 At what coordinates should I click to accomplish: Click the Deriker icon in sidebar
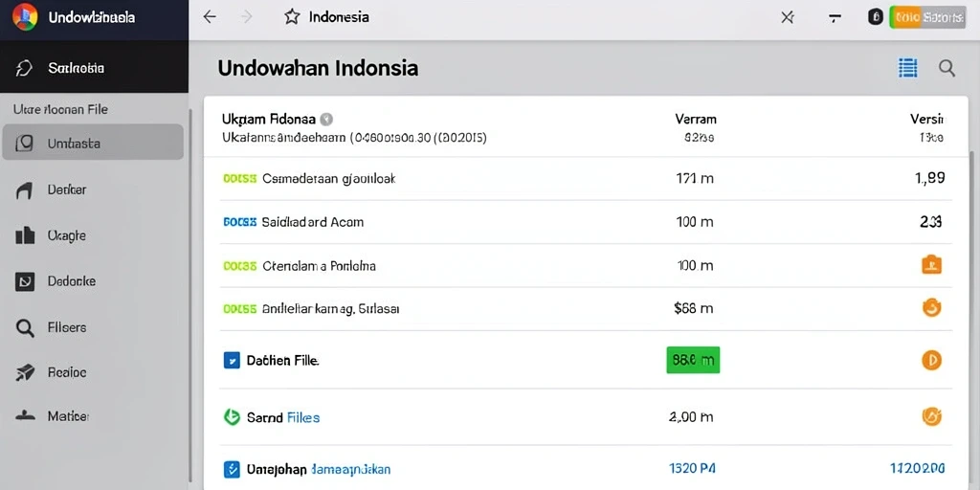click(24, 190)
